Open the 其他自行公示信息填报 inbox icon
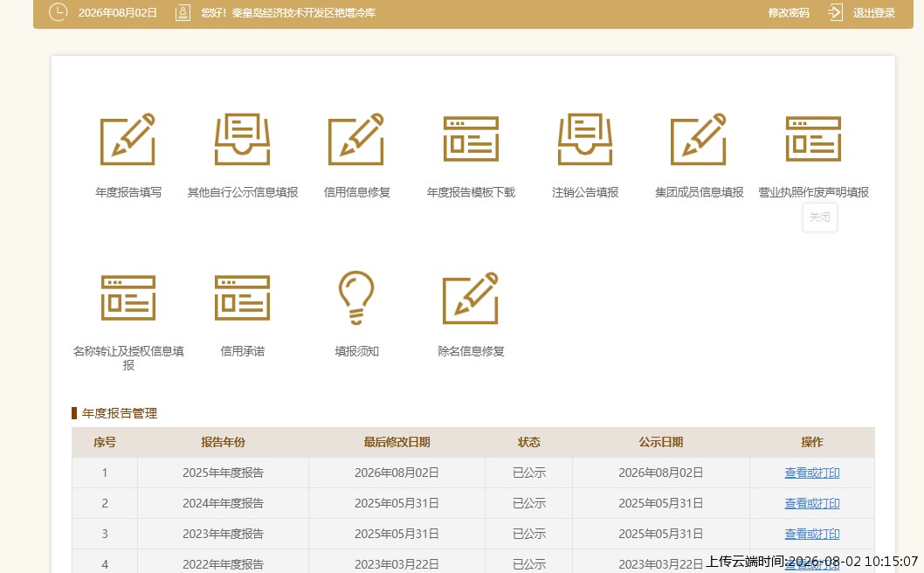Screen dimensions: 924x573 [242, 139]
